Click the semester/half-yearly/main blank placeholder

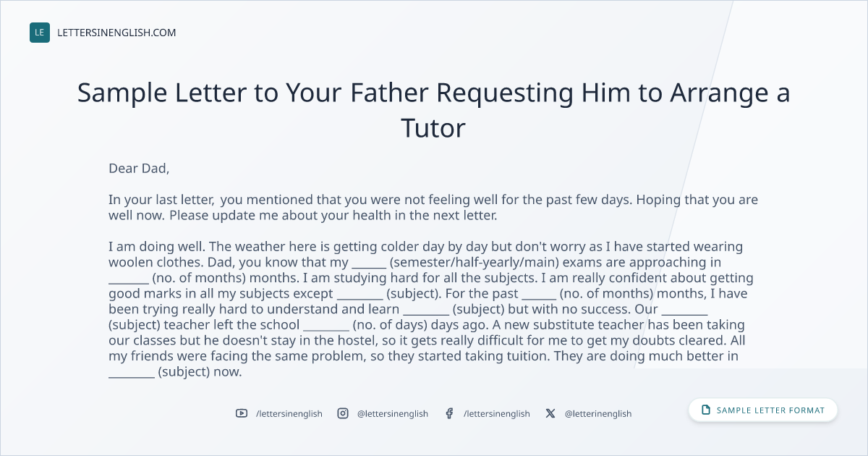point(369,263)
